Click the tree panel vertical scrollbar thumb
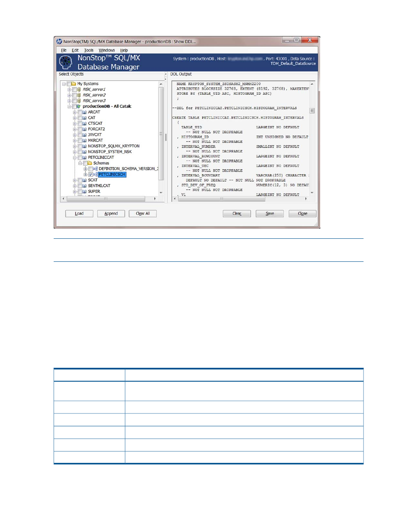 (x=161, y=134)
